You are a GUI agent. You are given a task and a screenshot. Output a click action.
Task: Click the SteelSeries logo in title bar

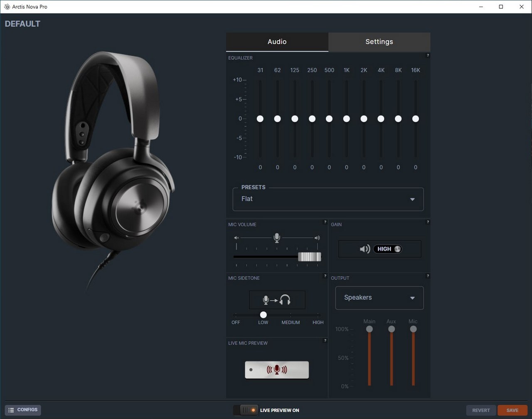tap(7, 7)
